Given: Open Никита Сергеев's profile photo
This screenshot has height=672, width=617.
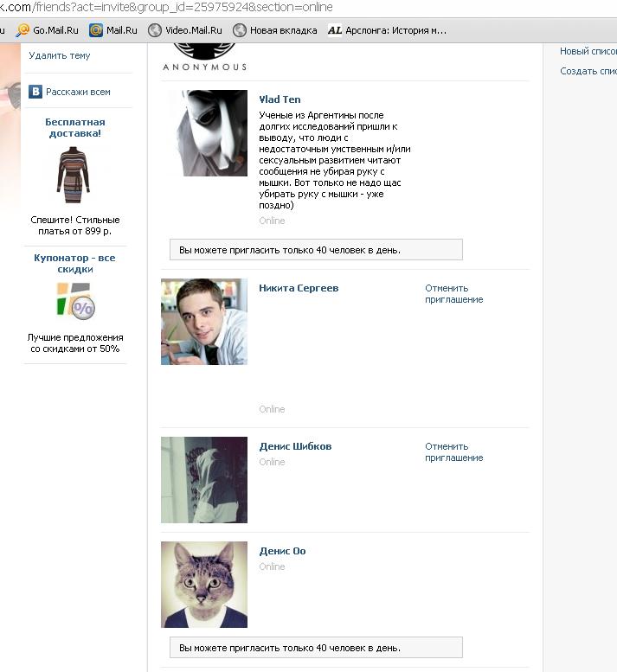Looking at the screenshot, I should pyautogui.click(x=204, y=322).
